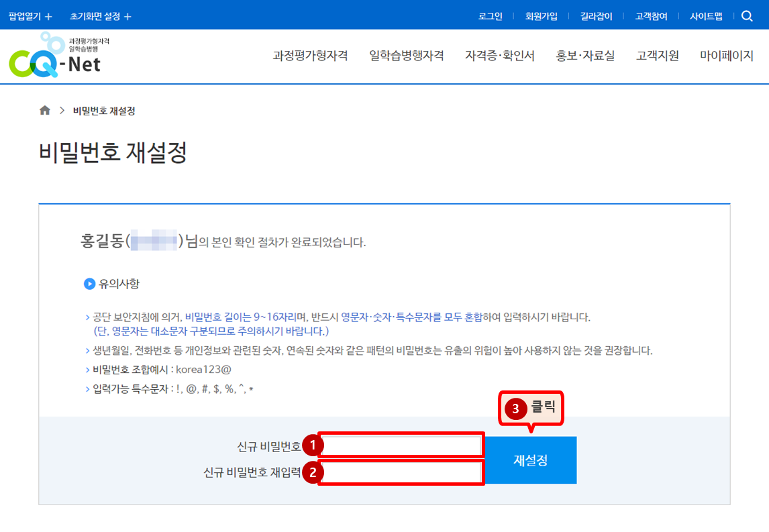Click the 홍길동 name text
Viewport: 769px width, 532px height.
(102, 242)
